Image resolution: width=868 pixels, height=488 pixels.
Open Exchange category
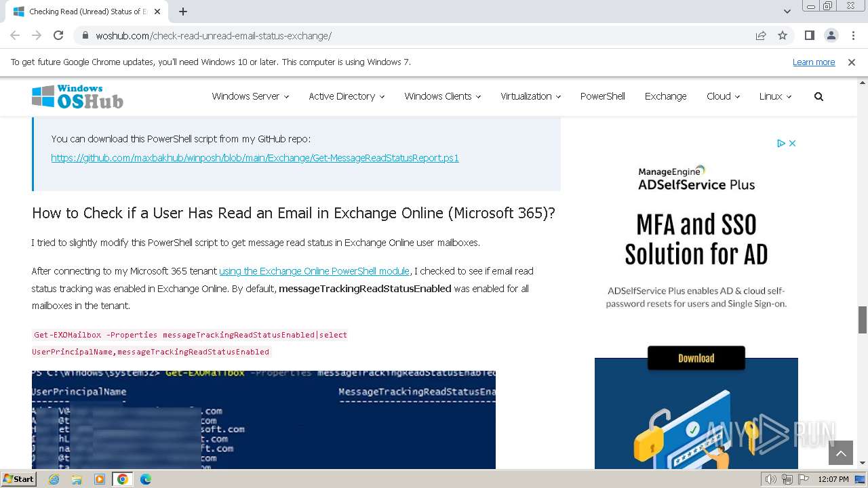[665, 96]
